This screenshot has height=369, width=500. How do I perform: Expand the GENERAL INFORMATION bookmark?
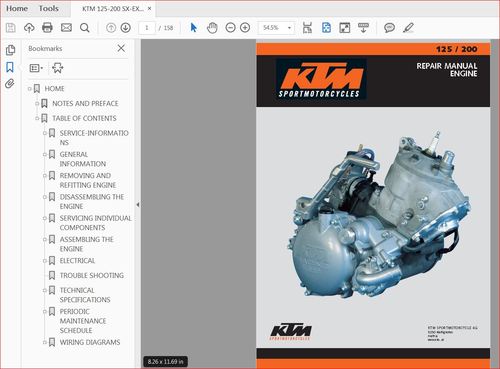[x=45, y=154]
